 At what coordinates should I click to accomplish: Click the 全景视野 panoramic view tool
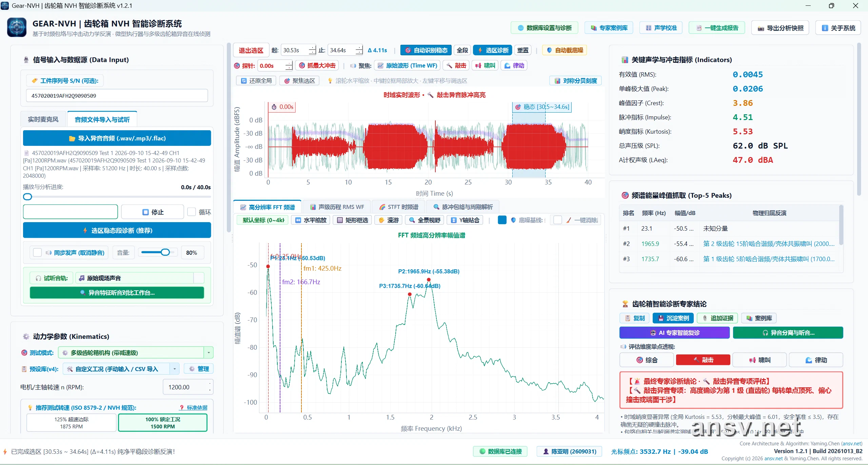(425, 220)
